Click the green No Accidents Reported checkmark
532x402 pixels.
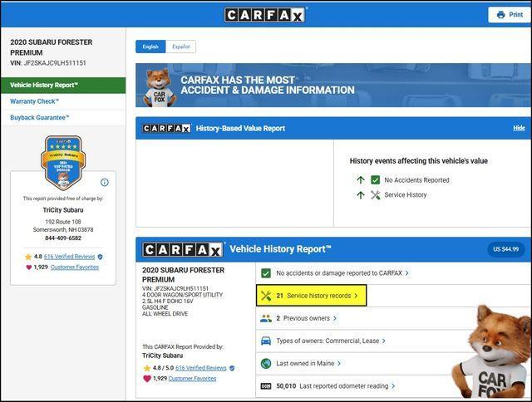(376, 180)
